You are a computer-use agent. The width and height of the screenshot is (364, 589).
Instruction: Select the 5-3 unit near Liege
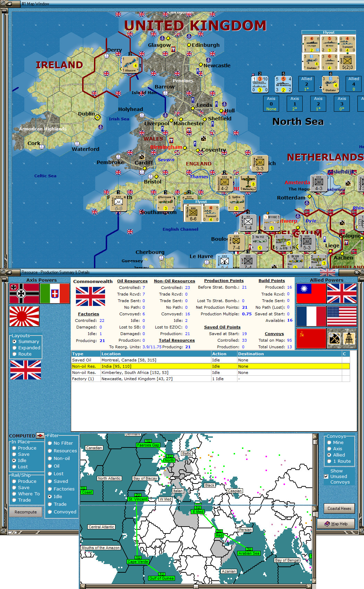click(x=307, y=242)
